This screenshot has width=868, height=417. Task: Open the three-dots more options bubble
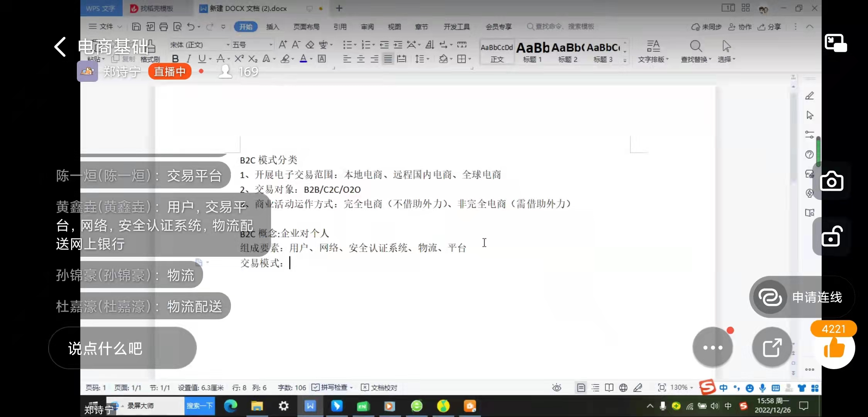(712, 347)
